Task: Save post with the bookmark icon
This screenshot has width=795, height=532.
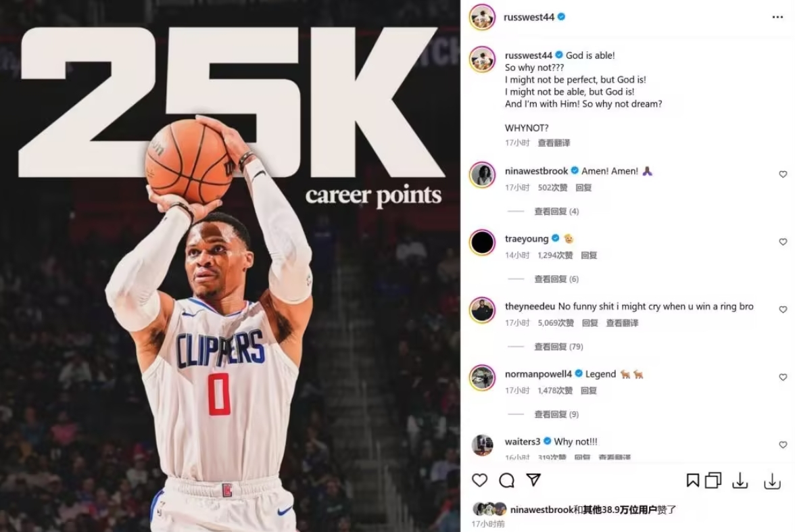Action: [692, 480]
